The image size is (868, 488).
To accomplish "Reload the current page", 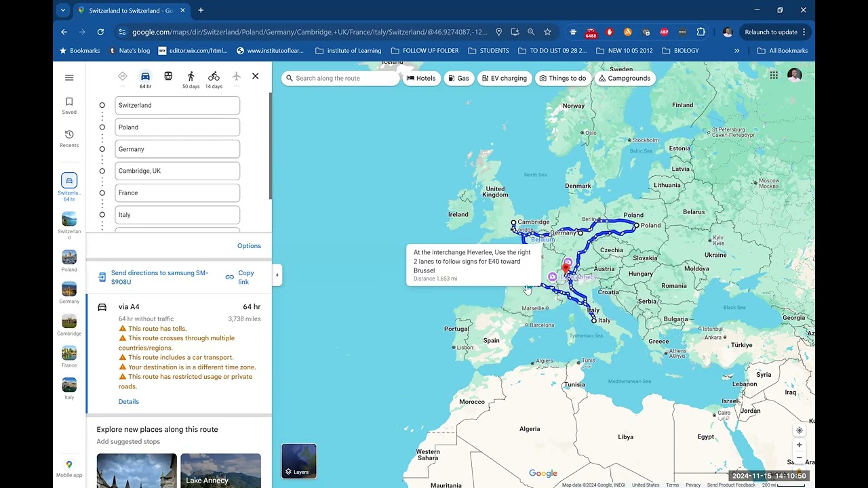I will point(100,32).
